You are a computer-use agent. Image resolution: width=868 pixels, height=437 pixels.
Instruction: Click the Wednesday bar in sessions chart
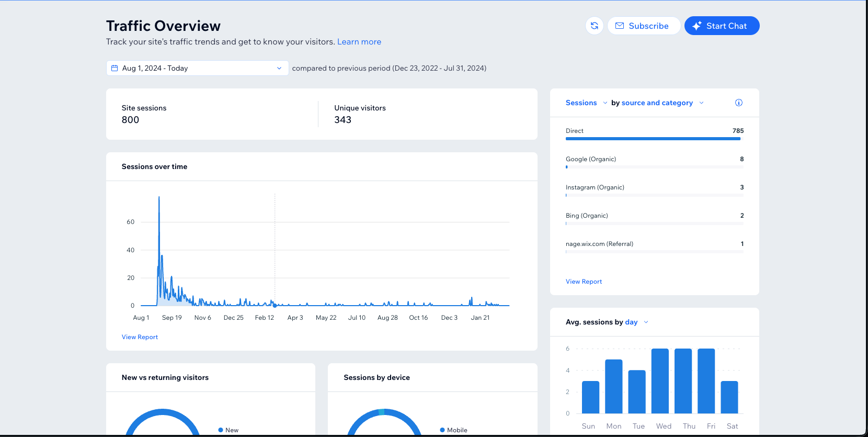click(x=660, y=381)
